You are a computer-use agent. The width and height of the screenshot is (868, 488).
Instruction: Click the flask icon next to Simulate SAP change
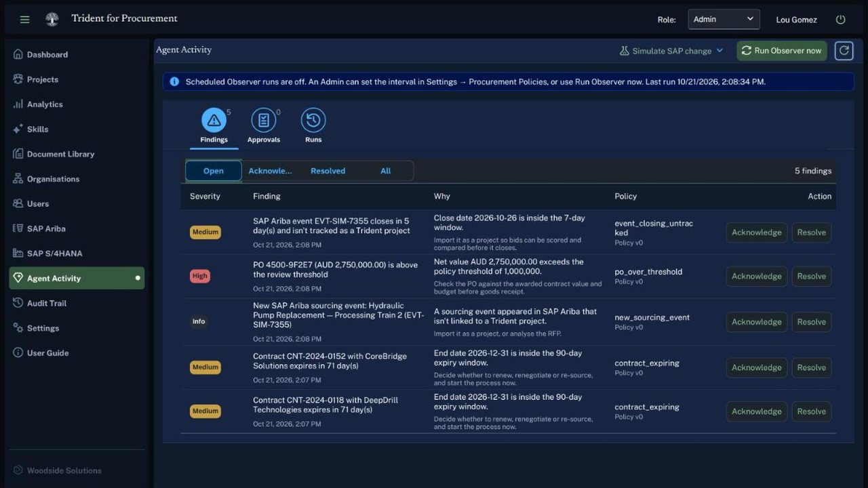625,51
